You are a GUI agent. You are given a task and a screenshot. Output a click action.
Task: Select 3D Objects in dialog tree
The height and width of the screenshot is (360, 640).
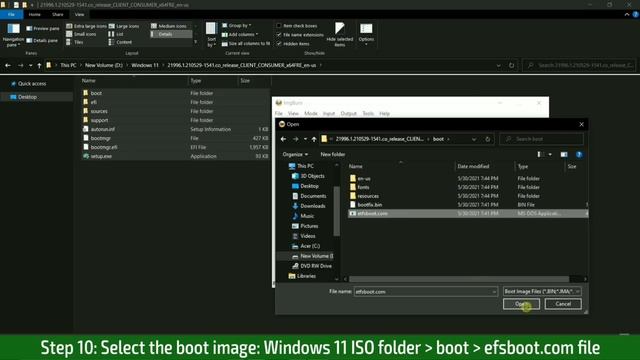point(312,176)
